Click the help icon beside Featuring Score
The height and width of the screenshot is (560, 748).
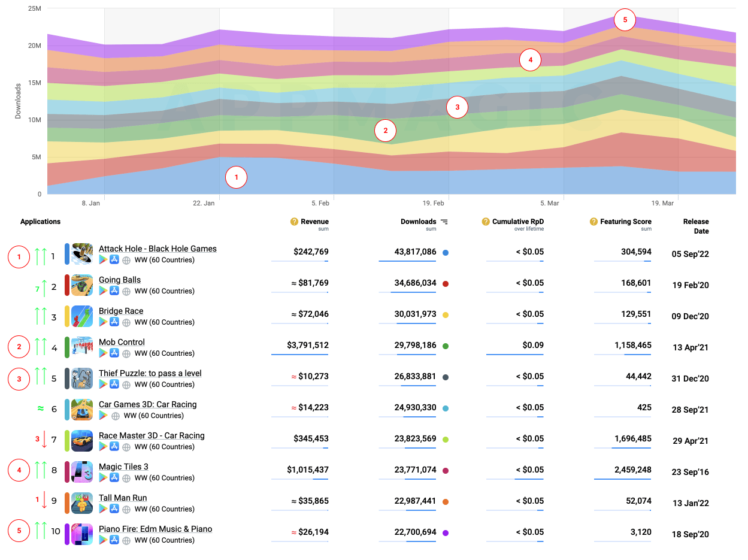tap(593, 222)
